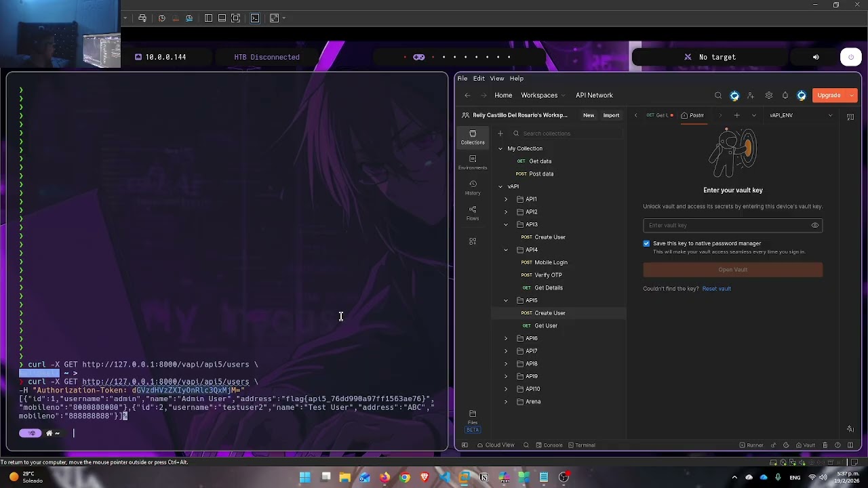Open the right sidebar comments icon
Viewport: 868px width, 488px height.
point(850,117)
